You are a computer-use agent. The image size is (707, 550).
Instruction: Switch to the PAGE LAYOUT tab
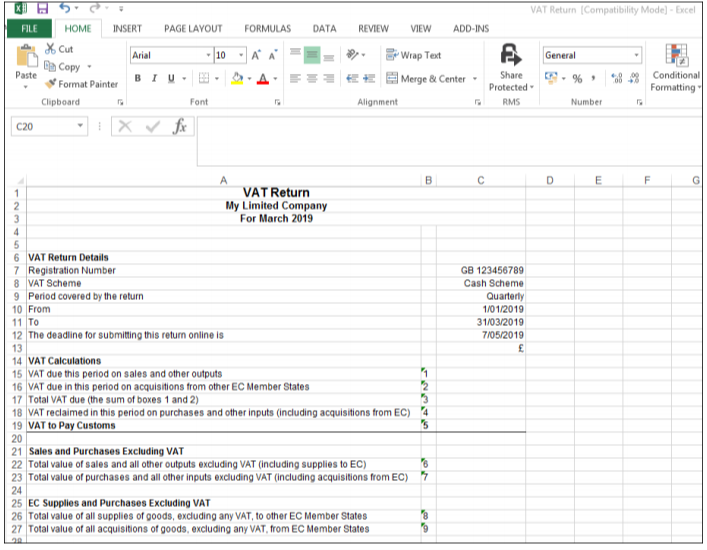193,28
